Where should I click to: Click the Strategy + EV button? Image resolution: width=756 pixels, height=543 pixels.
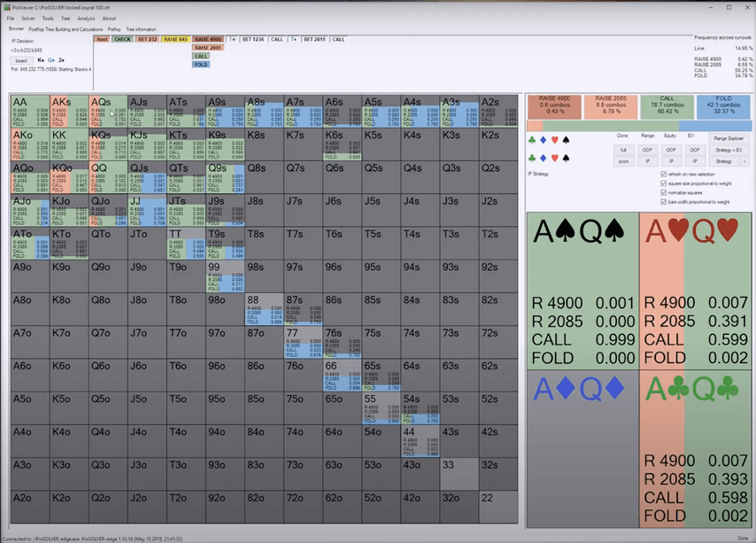click(729, 150)
